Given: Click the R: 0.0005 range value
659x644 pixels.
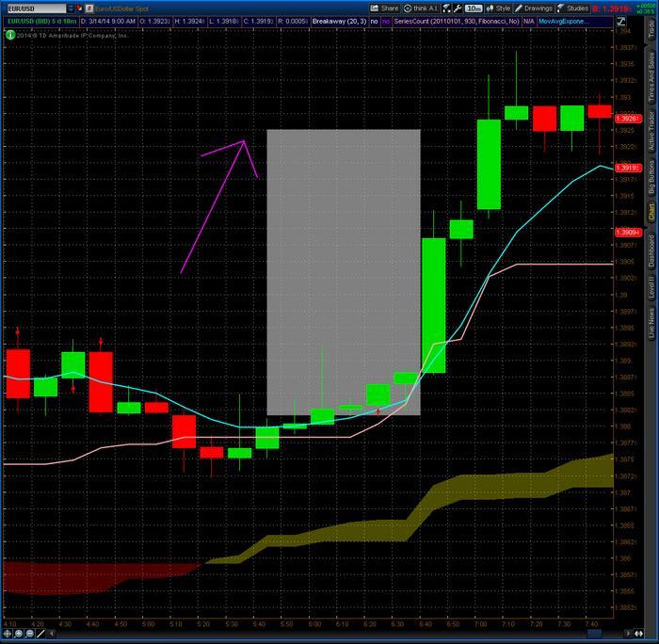Looking at the screenshot, I should 293,22.
